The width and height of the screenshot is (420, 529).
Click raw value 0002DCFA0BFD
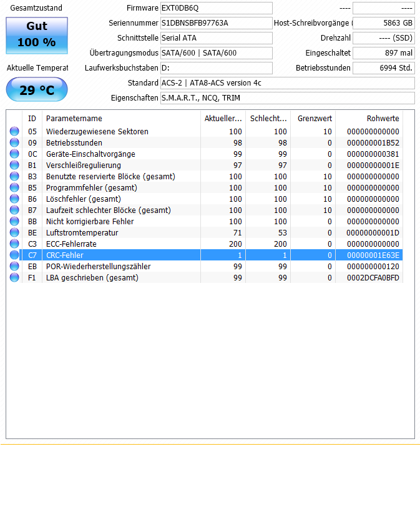pos(373,277)
